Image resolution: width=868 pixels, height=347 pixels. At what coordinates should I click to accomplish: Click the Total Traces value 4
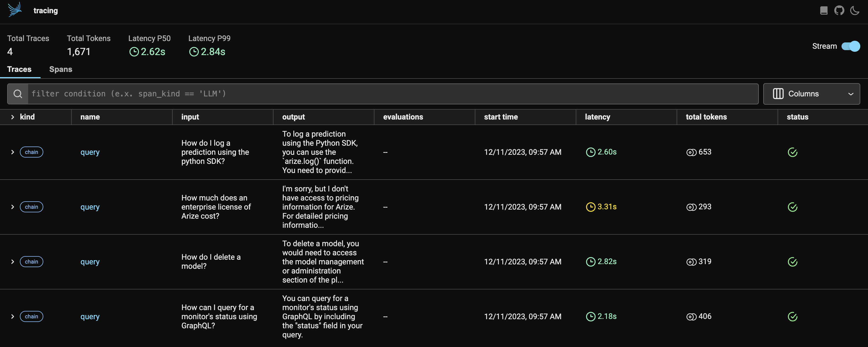click(10, 52)
